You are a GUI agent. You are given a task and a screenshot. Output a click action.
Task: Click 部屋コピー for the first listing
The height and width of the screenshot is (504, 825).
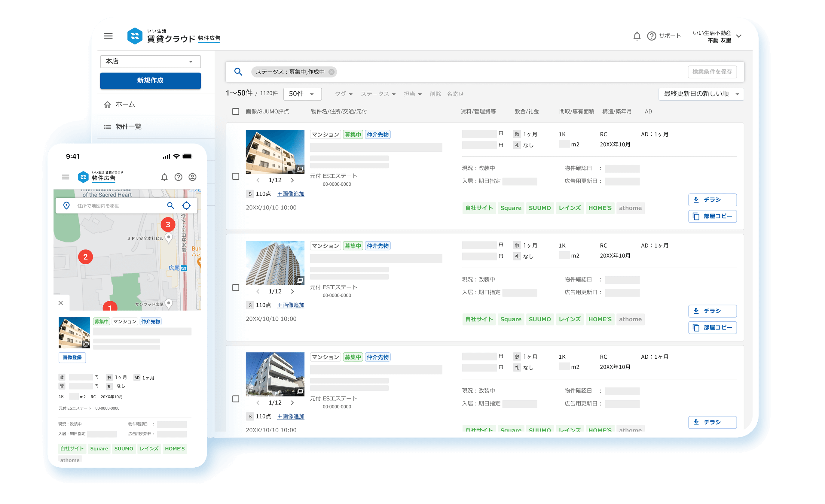[x=712, y=216]
